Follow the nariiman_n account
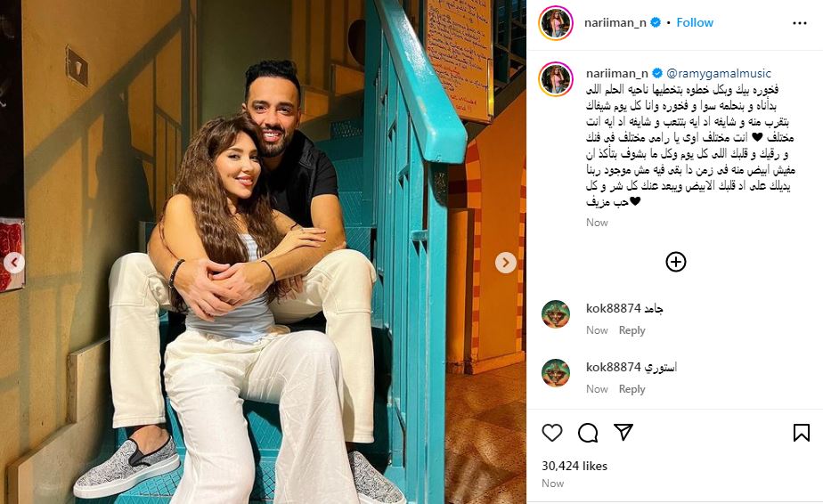 pos(695,22)
